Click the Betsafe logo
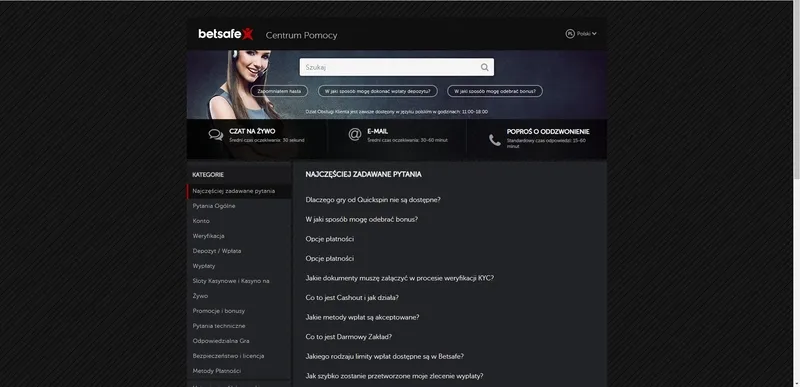800x387 pixels. (226, 34)
